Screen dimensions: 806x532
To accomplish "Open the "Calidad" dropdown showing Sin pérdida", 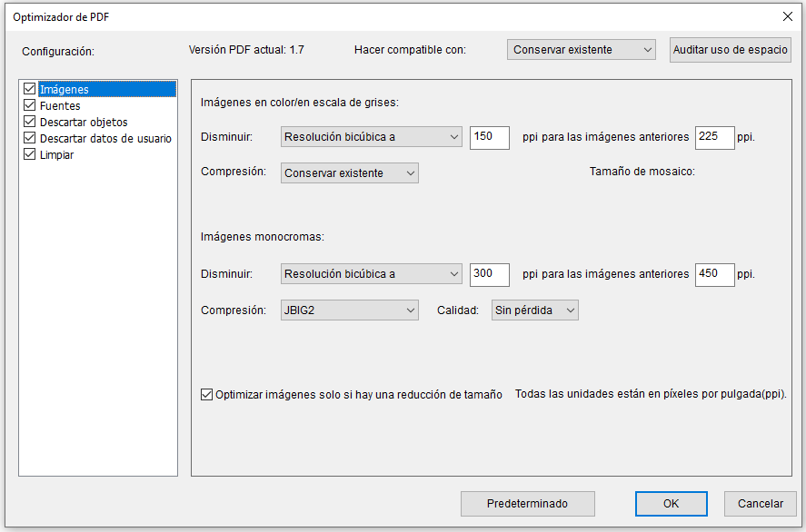I will click(534, 310).
